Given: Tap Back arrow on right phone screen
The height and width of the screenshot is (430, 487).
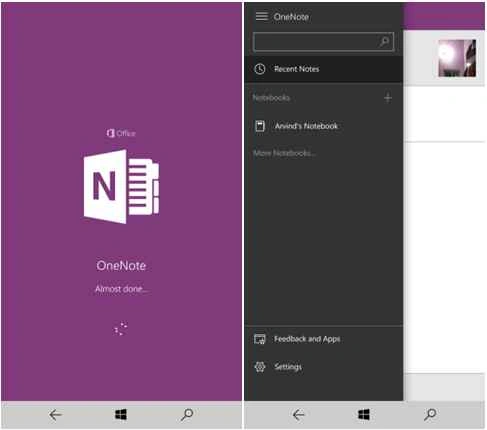Looking at the screenshot, I should [298, 415].
